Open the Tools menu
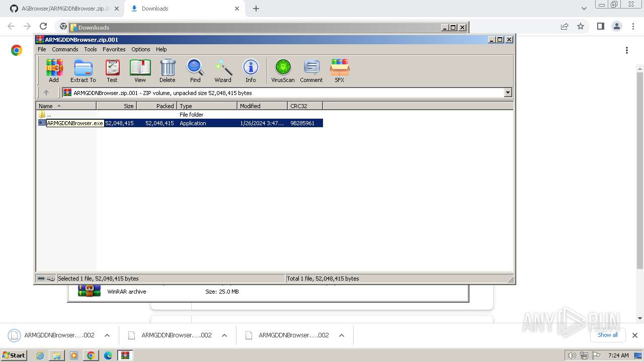Screen dimensions: 644x362 (91, 49)
